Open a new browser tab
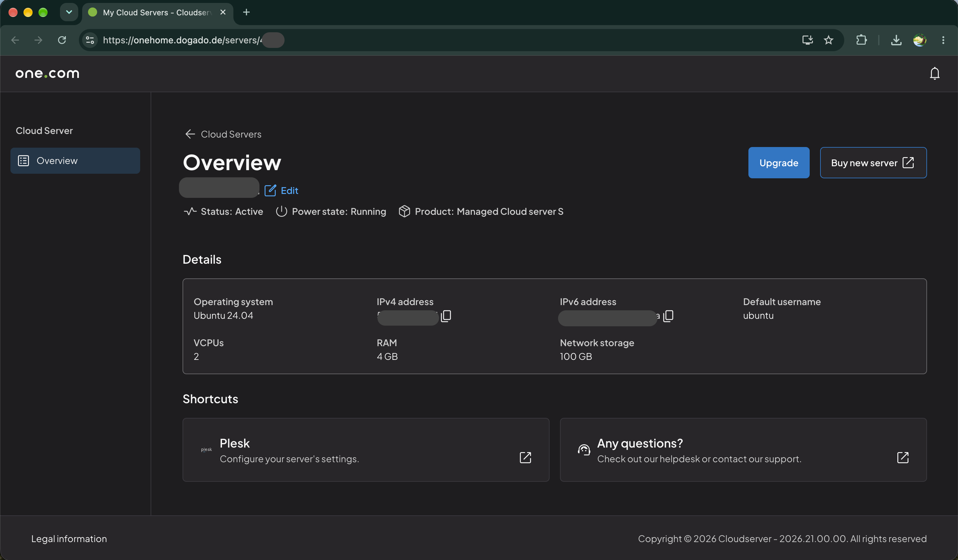Image resolution: width=958 pixels, height=560 pixels. coord(246,12)
